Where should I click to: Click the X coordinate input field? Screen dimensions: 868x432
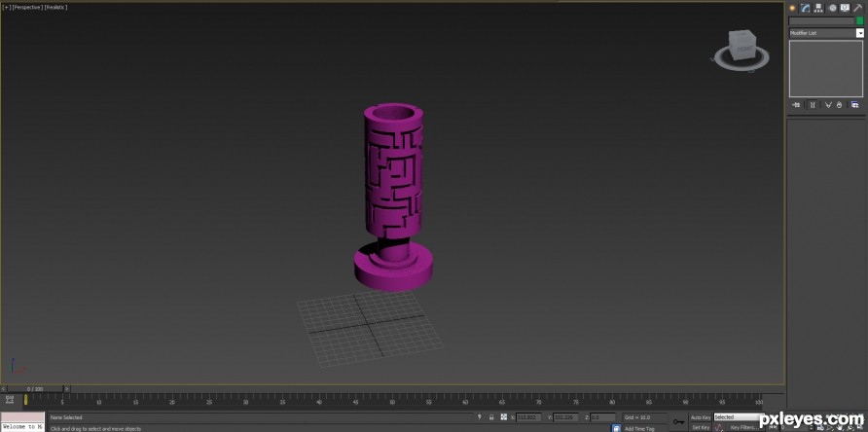click(x=528, y=417)
